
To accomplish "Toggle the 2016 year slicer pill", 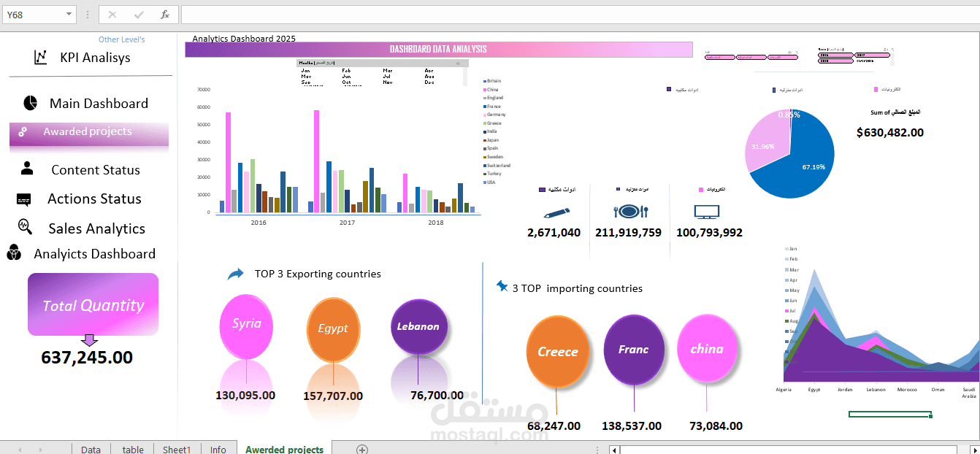I will pyautogui.click(x=835, y=55).
